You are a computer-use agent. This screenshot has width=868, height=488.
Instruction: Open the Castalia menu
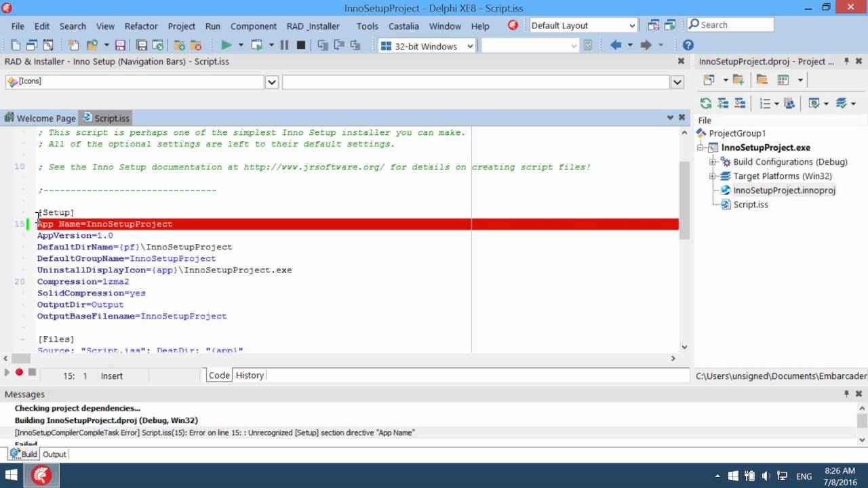[404, 26]
